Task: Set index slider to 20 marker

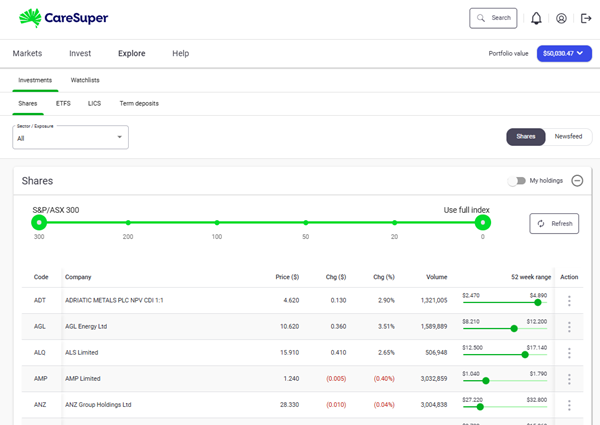Action: 394,222
